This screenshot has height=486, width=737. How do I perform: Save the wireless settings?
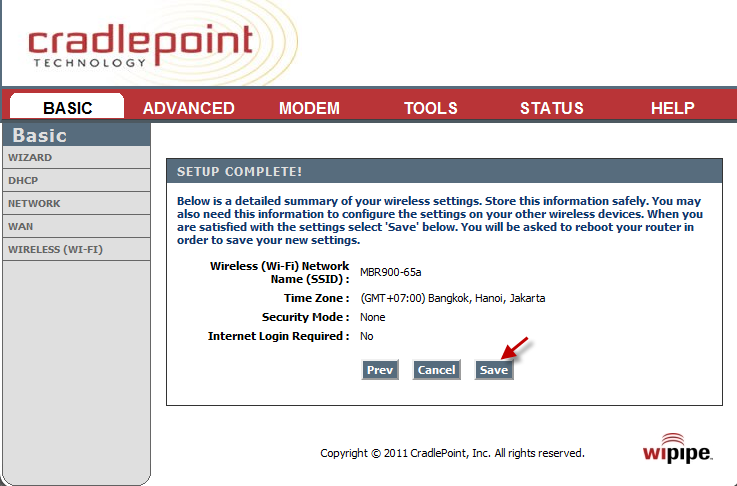(494, 370)
